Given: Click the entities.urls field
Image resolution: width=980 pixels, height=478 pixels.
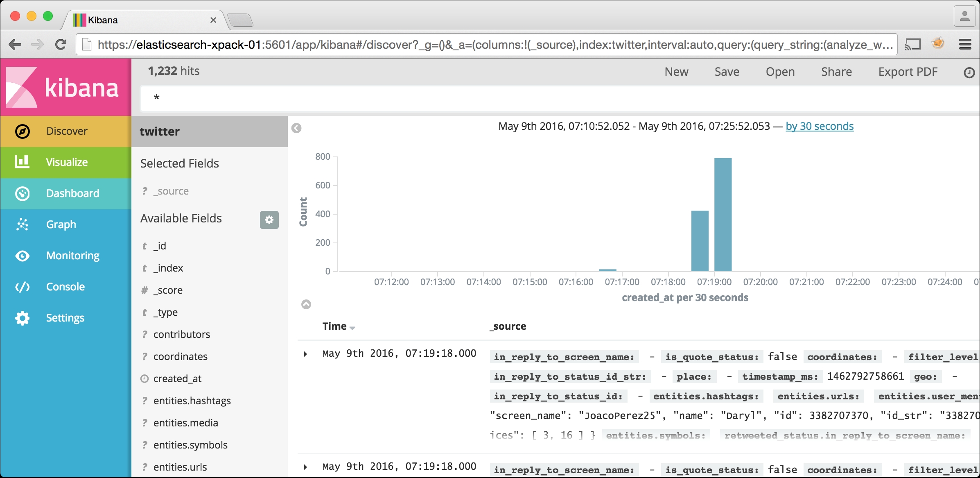Looking at the screenshot, I should (180, 467).
